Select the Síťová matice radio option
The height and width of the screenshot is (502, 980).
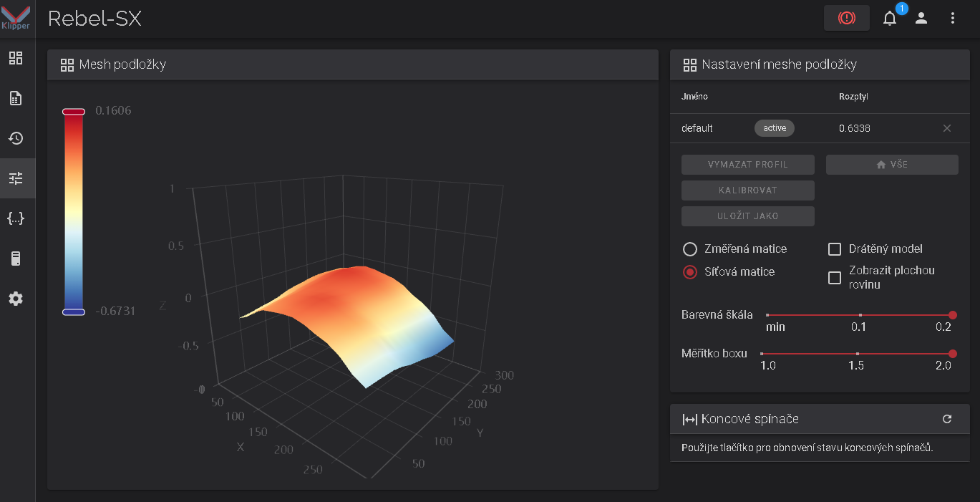click(x=690, y=272)
